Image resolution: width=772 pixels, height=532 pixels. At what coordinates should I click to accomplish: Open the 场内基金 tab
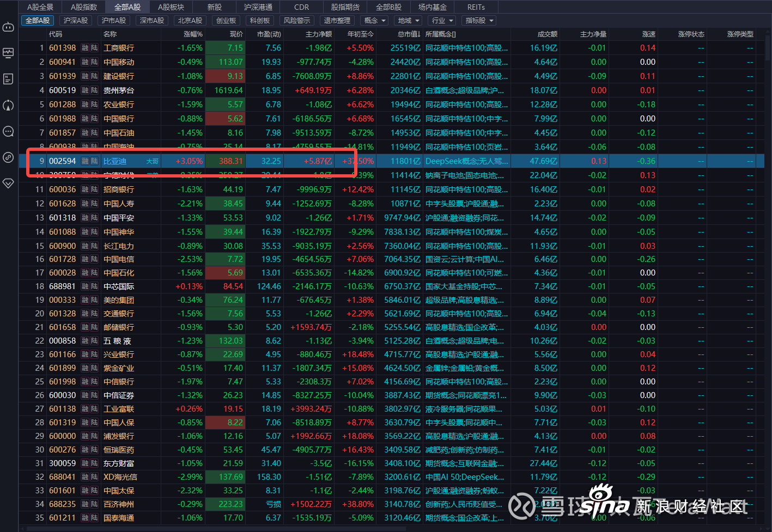433,7
